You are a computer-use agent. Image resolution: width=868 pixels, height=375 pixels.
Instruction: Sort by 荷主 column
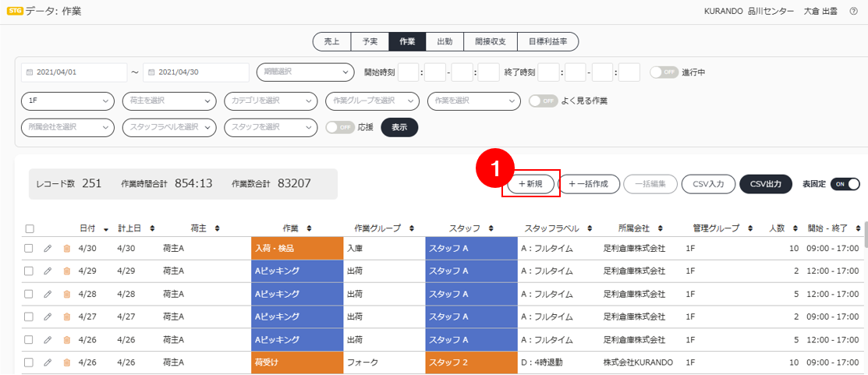tap(218, 228)
